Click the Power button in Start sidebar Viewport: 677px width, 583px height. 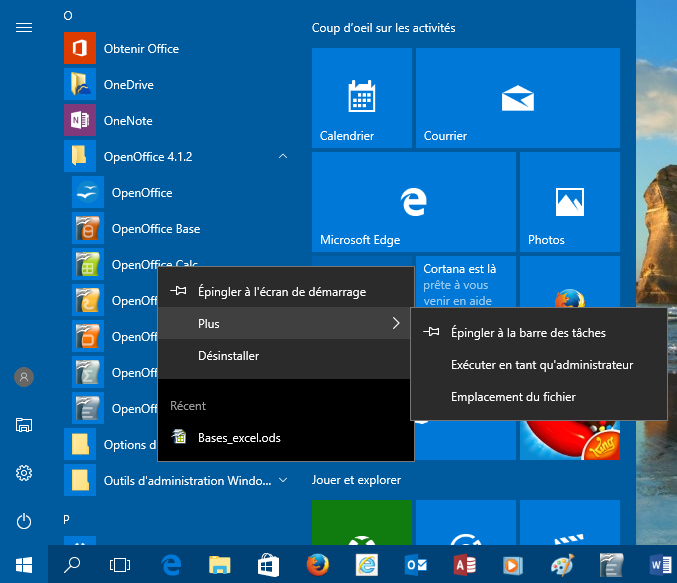pos(24,521)
